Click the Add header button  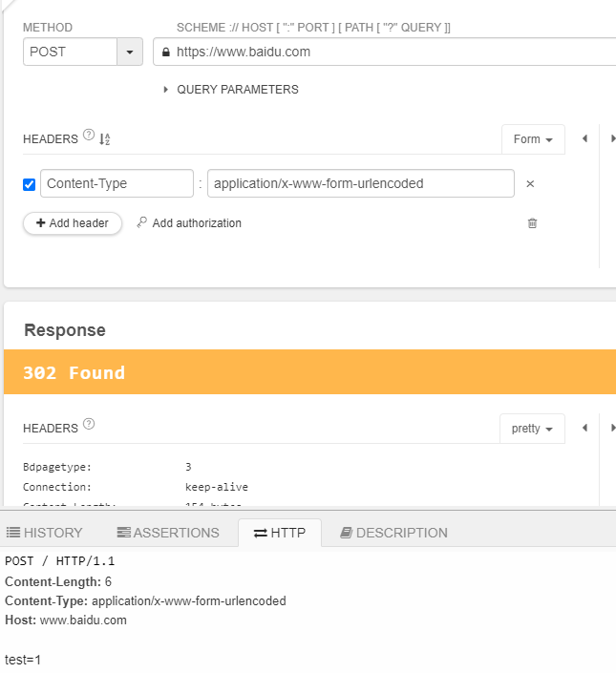click(73, 223)
